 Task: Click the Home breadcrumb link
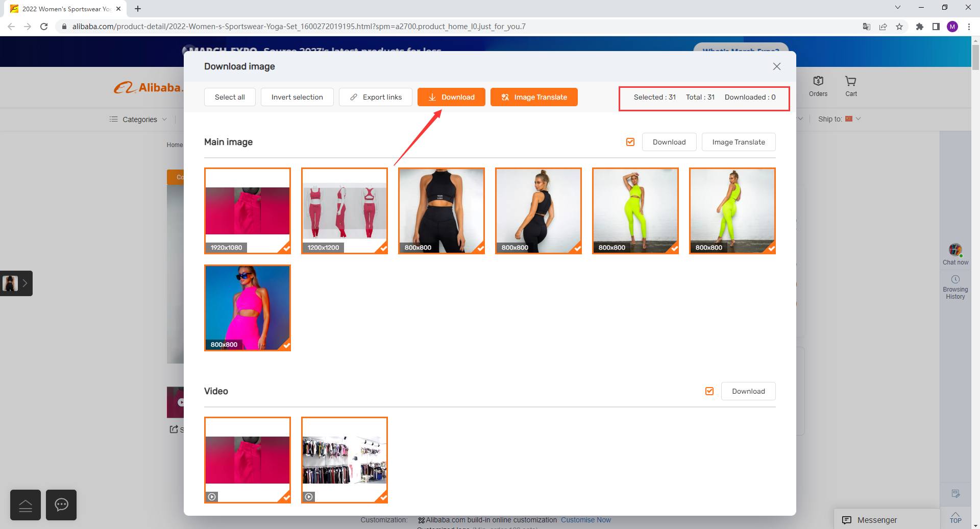coord(175,145)
